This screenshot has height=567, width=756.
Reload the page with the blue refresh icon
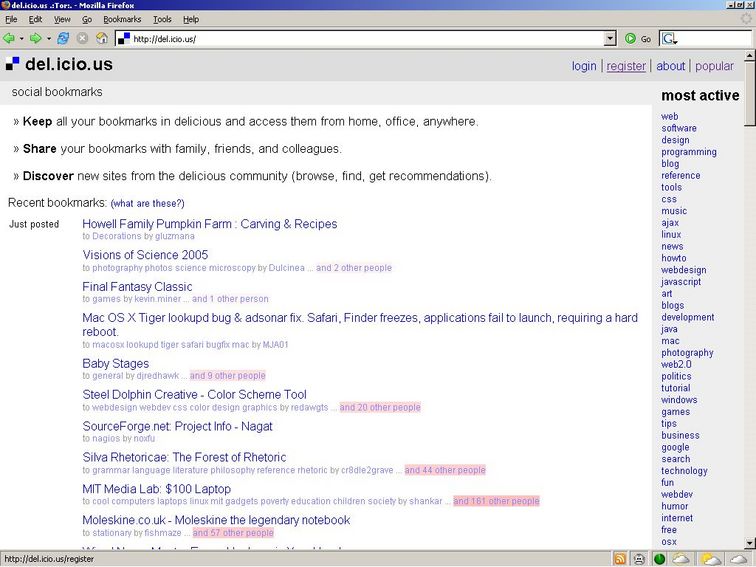[63, 39]
